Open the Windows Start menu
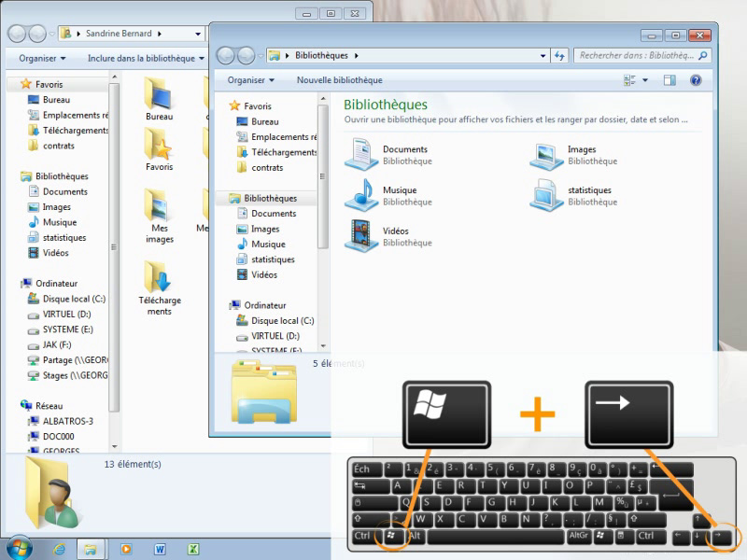The image size is (747, 560). pos(18,548)
